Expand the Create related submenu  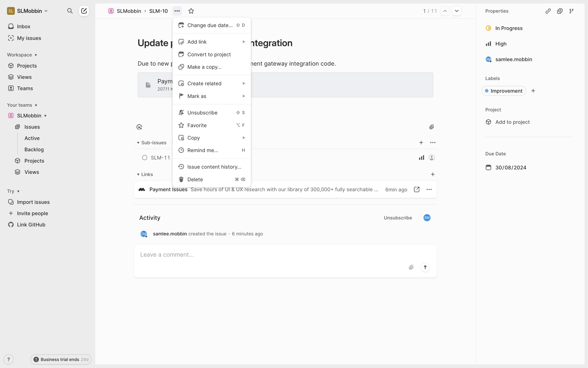click(x=212, y=83)
